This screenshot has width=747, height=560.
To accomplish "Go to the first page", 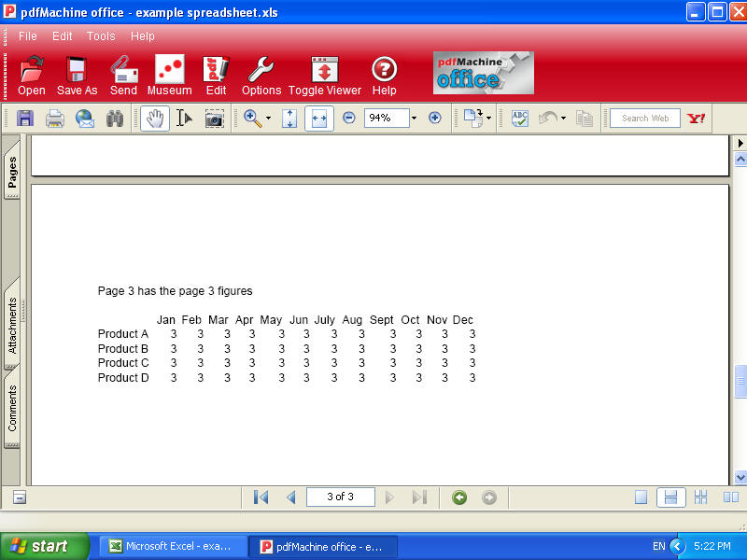I will point(261,497).
